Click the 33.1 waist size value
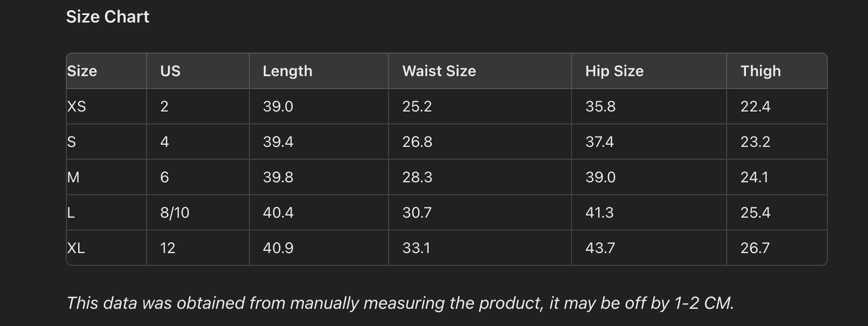The width and height of the screenshot is (868, 326). pos(416,248)
